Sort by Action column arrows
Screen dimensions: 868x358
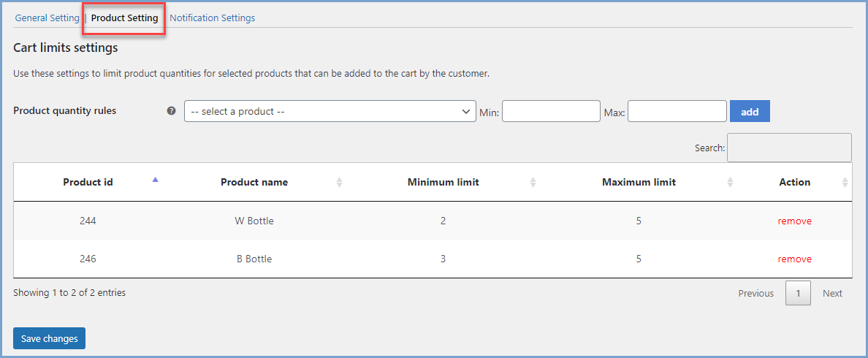click(x=845, y=182)
